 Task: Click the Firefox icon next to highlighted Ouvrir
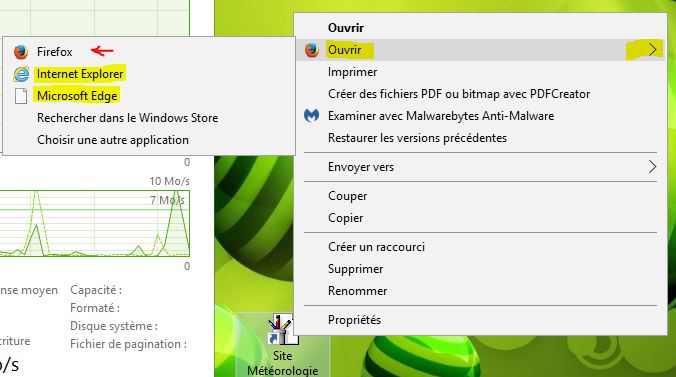coord(312,50)
